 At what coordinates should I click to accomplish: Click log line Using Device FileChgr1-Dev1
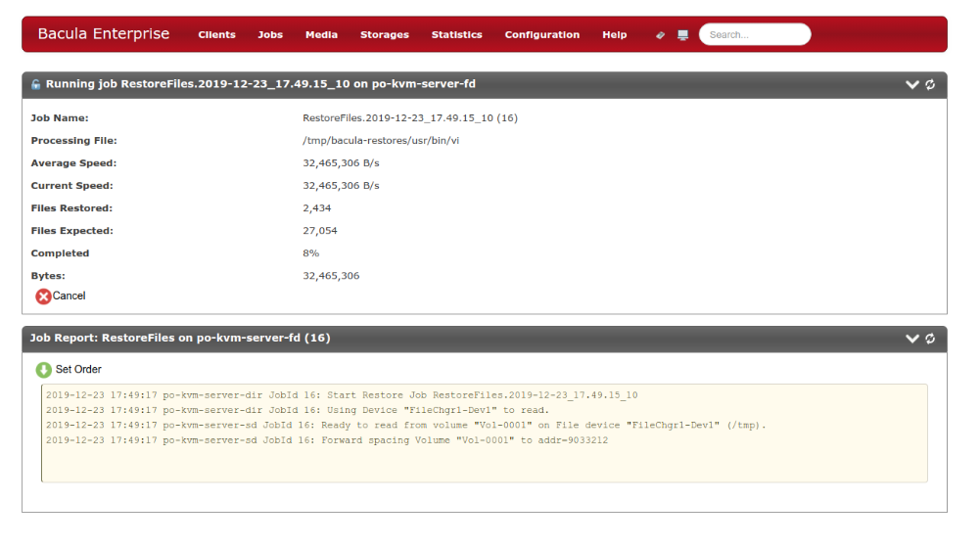click(298, 410)
